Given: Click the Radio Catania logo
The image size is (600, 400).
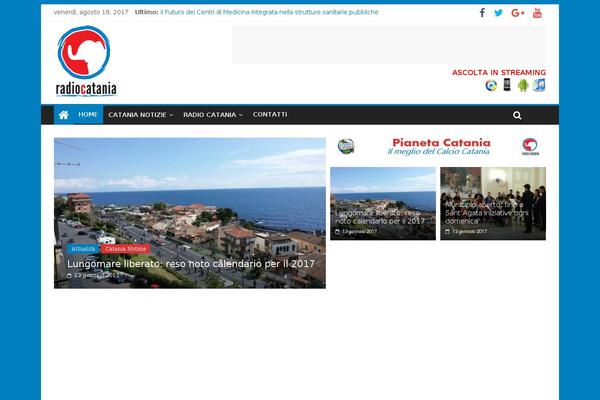Looking at the screenshot, I should click(x=86, y=61).
